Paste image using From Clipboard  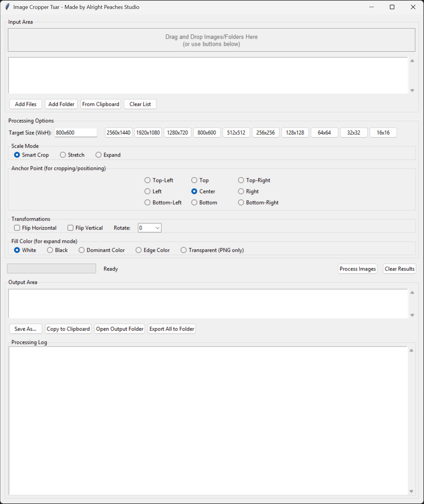point(101,104)
